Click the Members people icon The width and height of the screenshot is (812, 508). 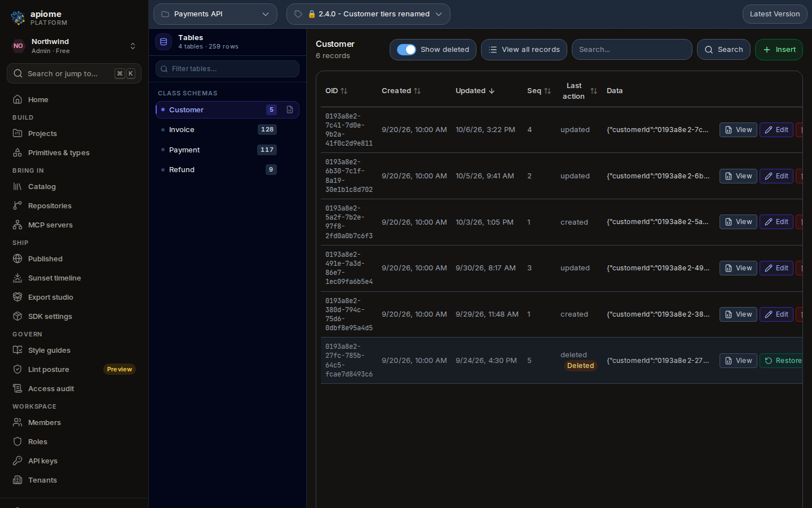17,422
